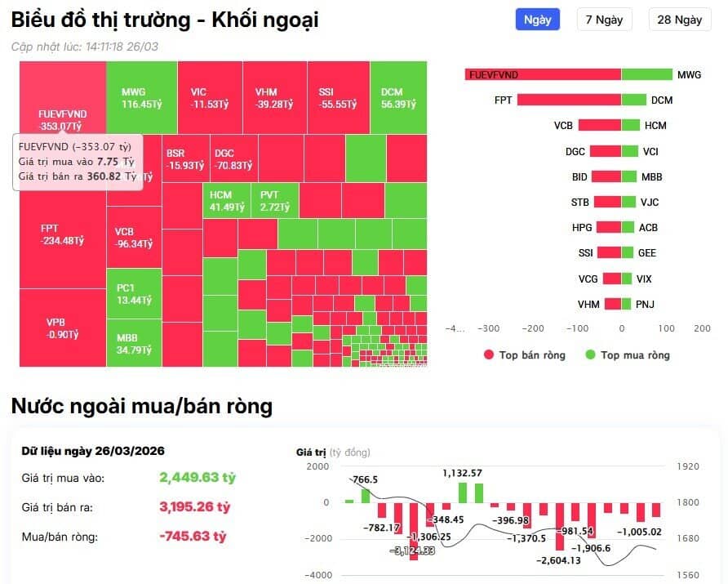Open the '28 Ngày' period view

click(679, 19)
